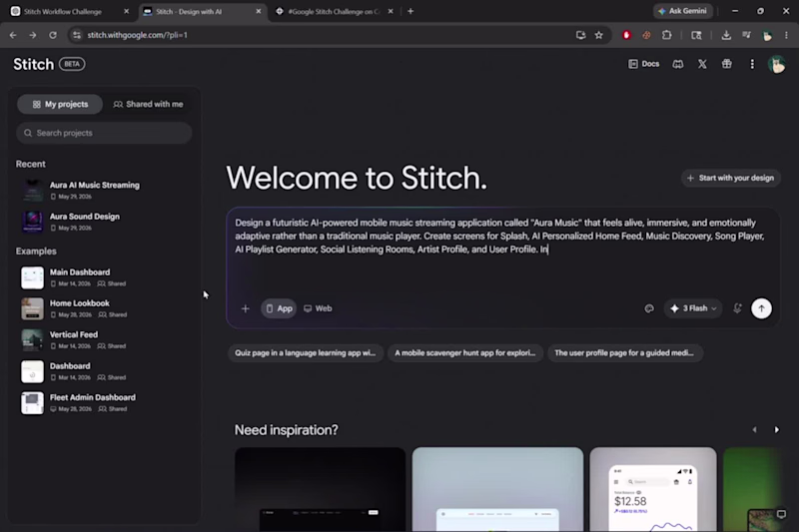Click the feedback chat icon at bottom right
This screenshot has height=532, width=799.
[781, 514]
